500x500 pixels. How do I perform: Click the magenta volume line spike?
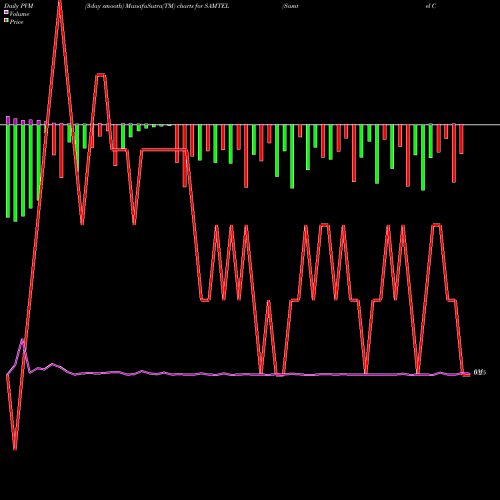(x=22, y=340)
